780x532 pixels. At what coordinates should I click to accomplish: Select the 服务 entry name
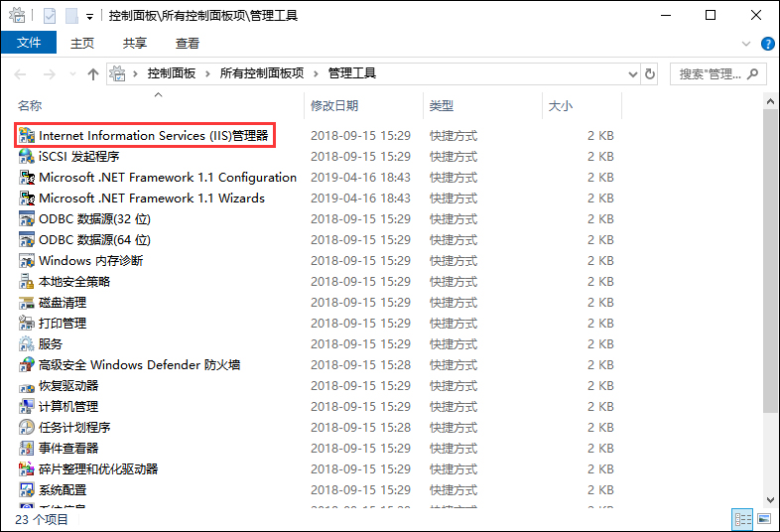51,343
